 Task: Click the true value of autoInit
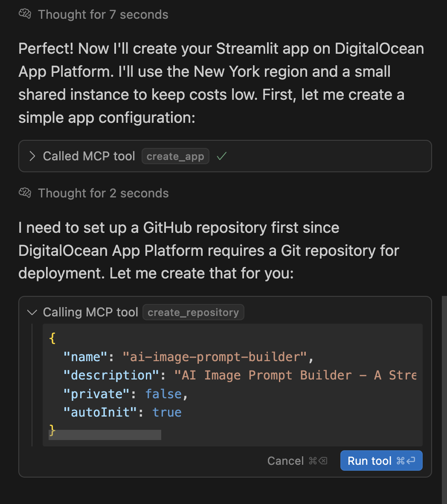click(x=167, y=412)
